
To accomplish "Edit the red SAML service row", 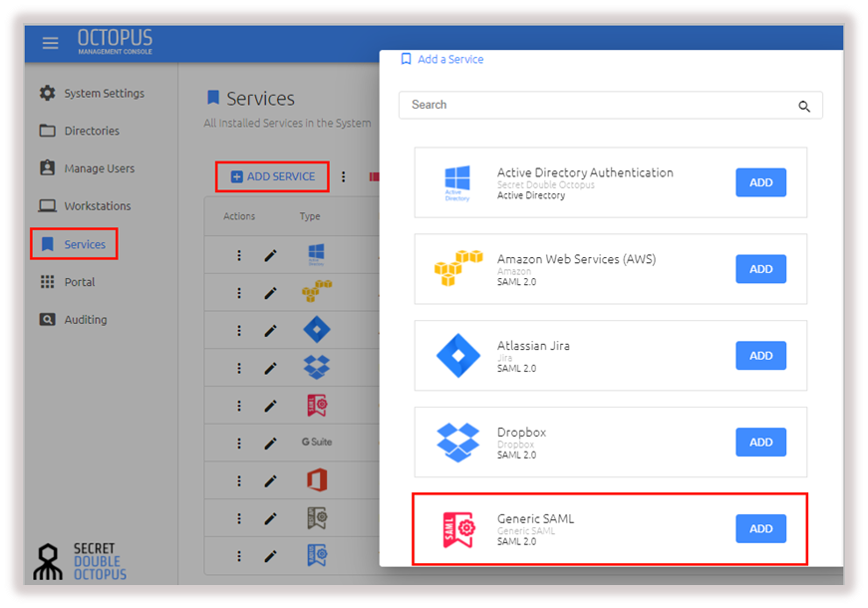I will [270, 406].
